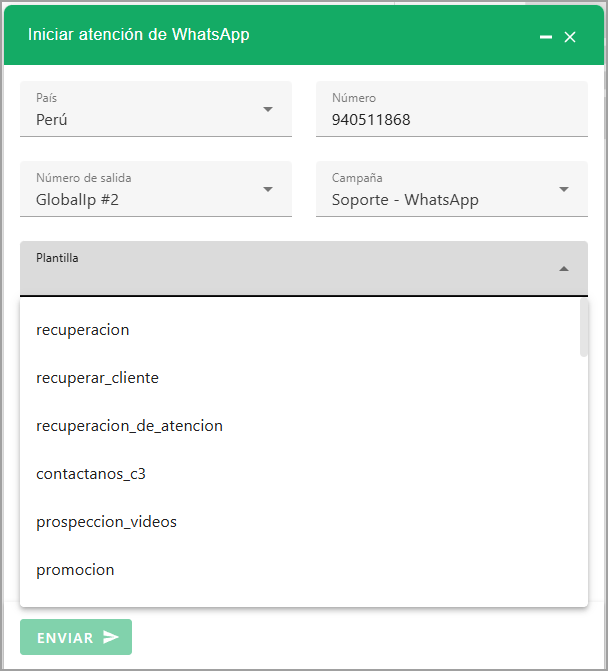Open the País selector showing Perú
608x671 pixels.
(140, 119)
